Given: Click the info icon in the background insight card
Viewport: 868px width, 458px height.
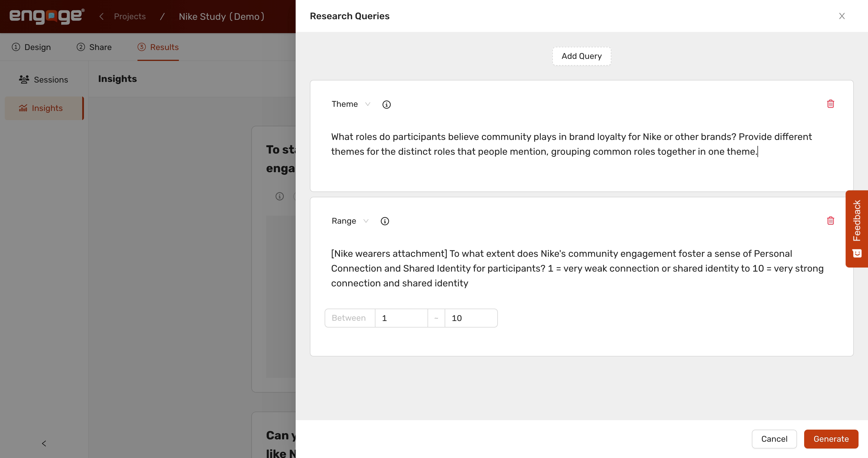Looking at the screenshot, I should pos(279,196).
